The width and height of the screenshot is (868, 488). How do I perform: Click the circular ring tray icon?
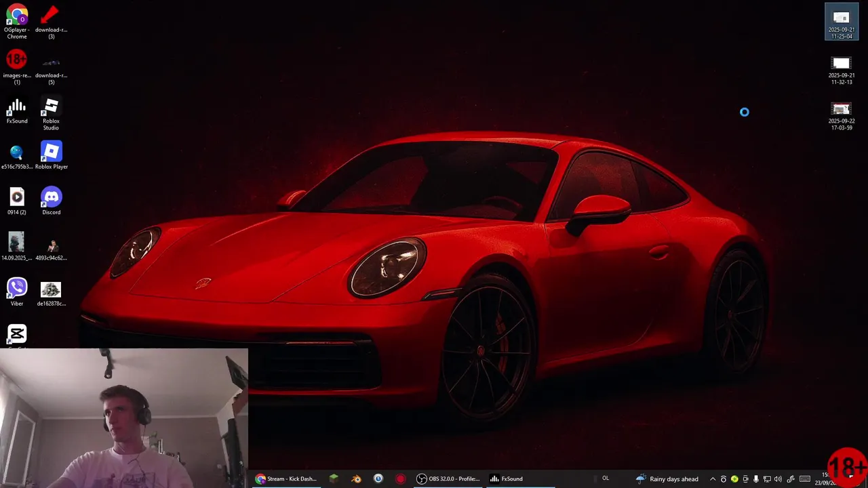pyautogui.click(x=724, y=479)
